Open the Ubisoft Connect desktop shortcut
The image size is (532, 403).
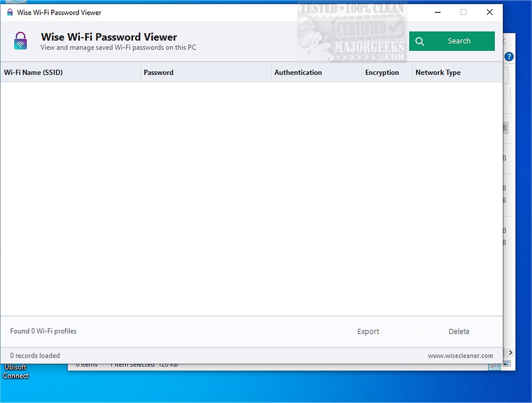pyautogui.click(x=16, y=371)
